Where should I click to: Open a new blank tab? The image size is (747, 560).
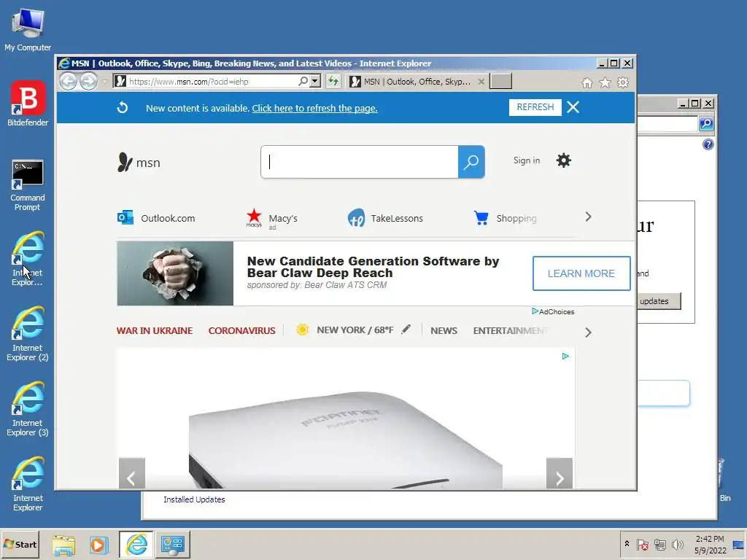tap(500, 82)
